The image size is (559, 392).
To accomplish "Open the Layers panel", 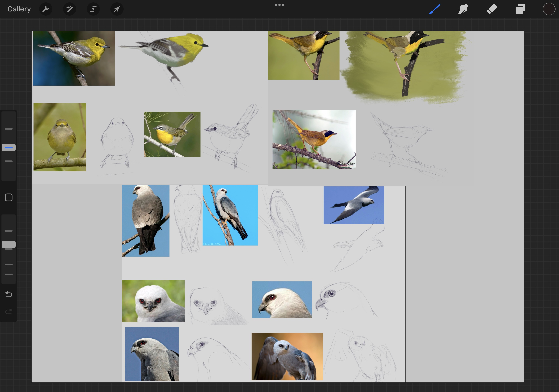I will tap(520, 9).
